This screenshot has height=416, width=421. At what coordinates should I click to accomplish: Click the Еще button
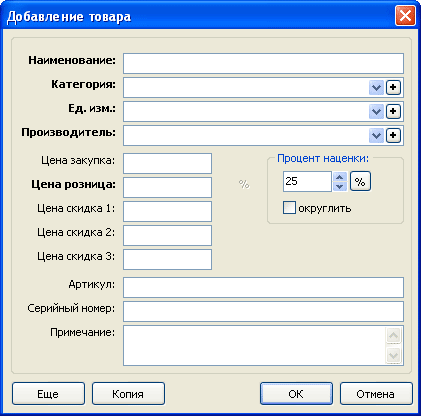(x=48, y=394)
